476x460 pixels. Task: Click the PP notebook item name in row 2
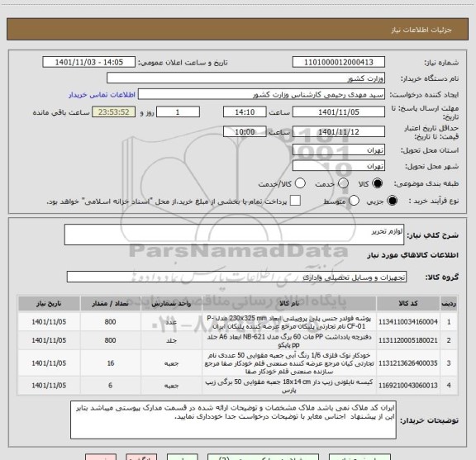click(289, 341)
